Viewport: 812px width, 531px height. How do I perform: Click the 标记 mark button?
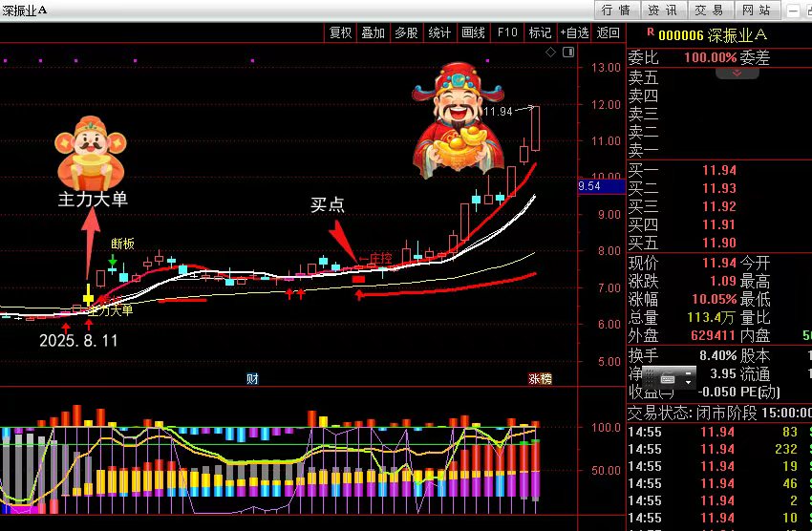(x=540, y=32)
